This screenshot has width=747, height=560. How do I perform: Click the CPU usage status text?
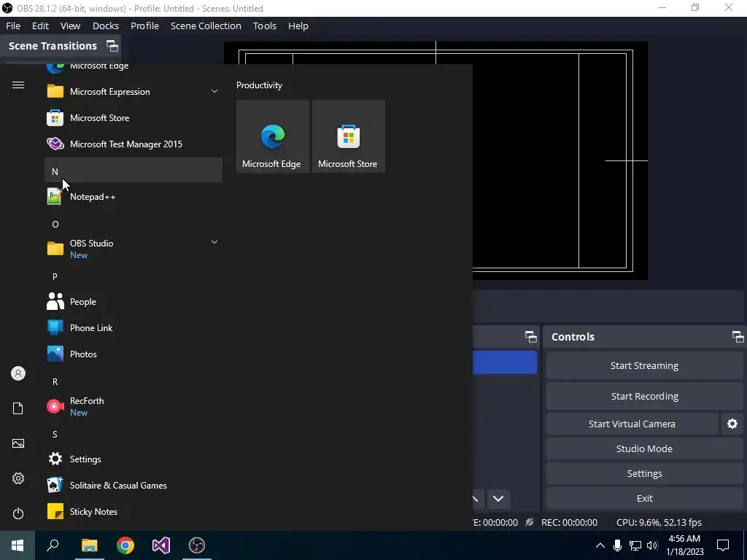pos(659,522)
